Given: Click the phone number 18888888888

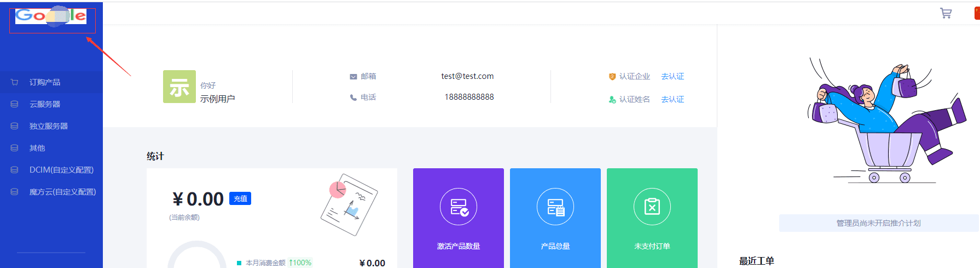Looking at the screenshot, I should coord(469,97).
